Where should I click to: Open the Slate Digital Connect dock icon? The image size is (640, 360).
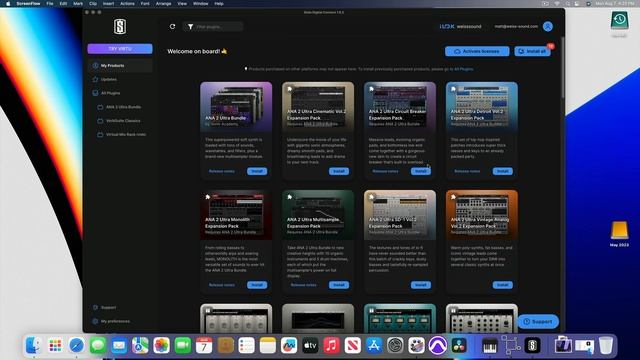click(532, 346)
